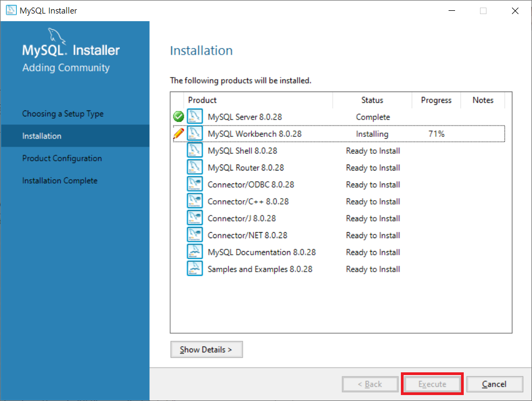Click Ready to Install status for Connector/C++
Image resolution: width=532 pixels, height=401 pixels.
(373, 202)
